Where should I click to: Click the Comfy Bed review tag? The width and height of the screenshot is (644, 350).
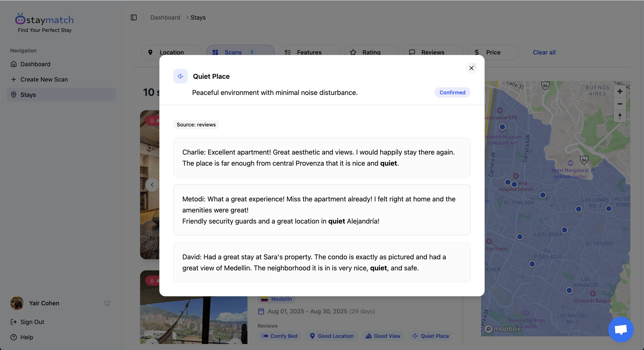(279, 336)
